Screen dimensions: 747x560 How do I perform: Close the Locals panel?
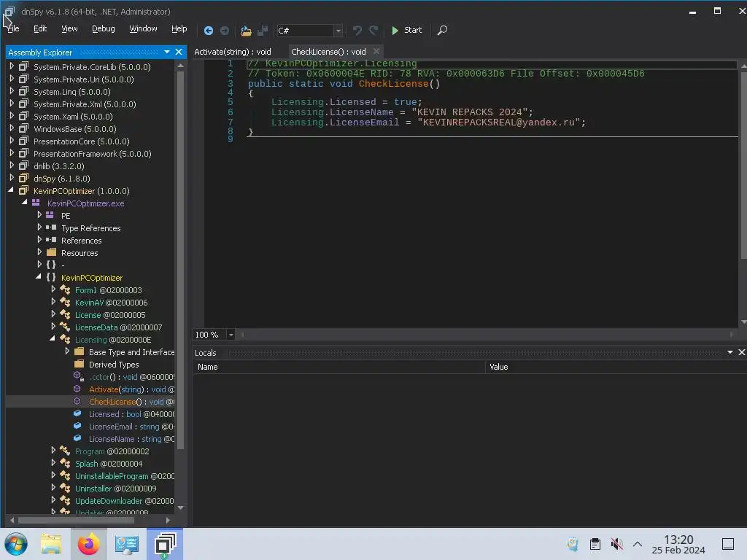pyautogui.click(x=741, y=352)
